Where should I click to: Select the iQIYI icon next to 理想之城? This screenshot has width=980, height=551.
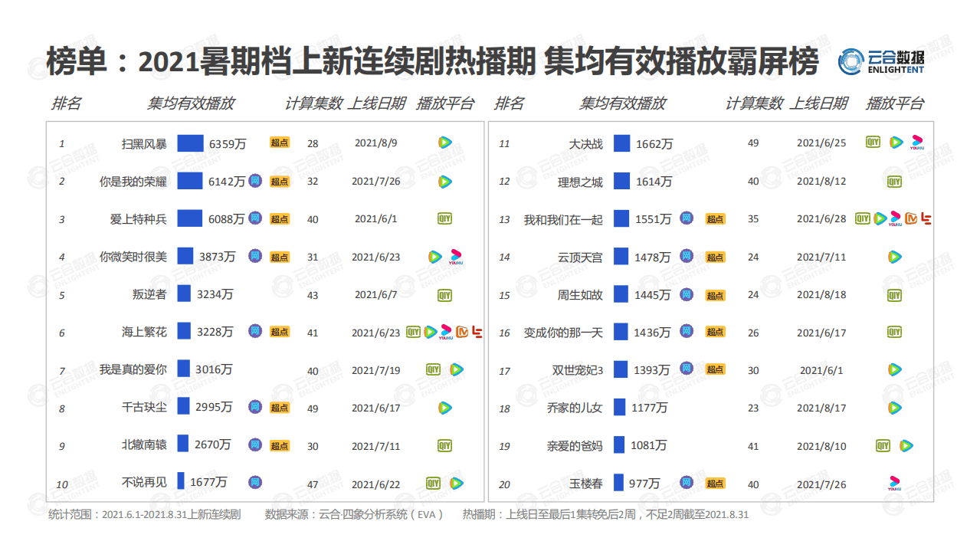tap(894, 181)
